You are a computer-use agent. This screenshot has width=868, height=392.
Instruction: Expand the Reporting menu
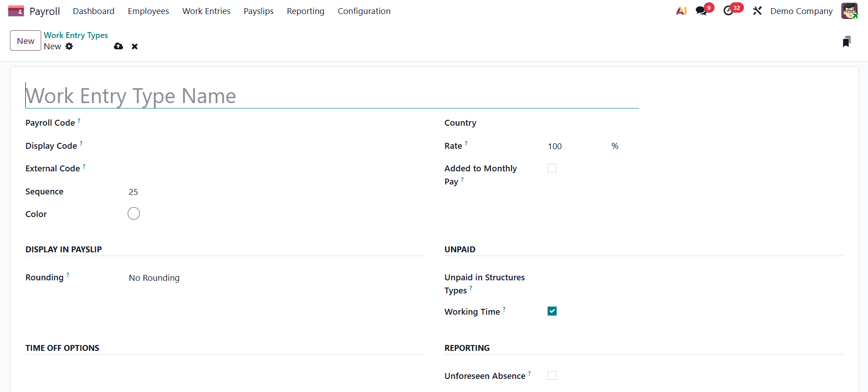click(305, 11)
